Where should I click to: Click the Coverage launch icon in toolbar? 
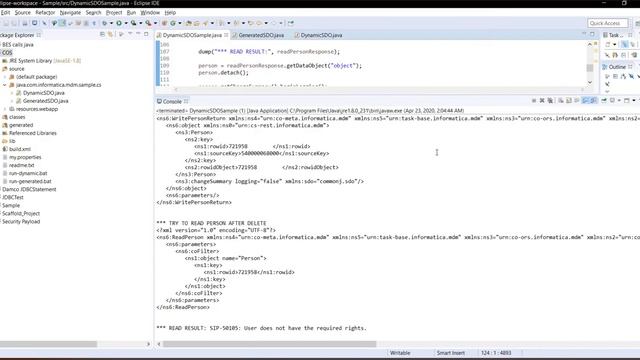click(133, 23)
